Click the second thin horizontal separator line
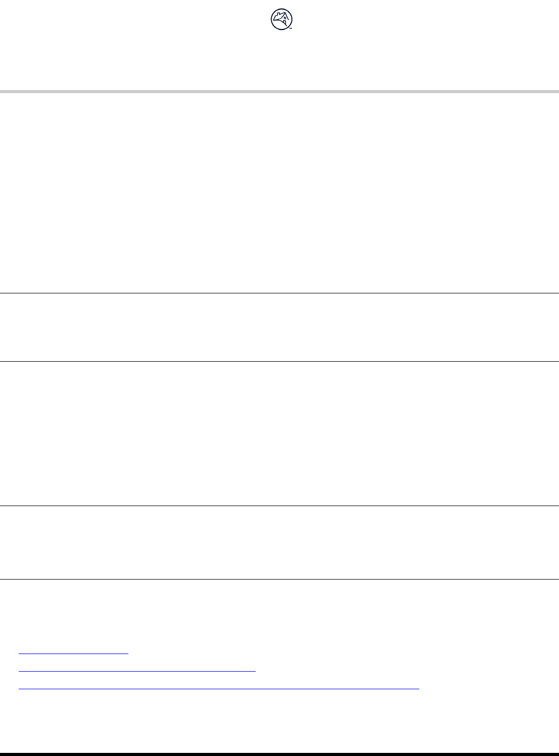559x756 pixels. (x=279, y=361)
